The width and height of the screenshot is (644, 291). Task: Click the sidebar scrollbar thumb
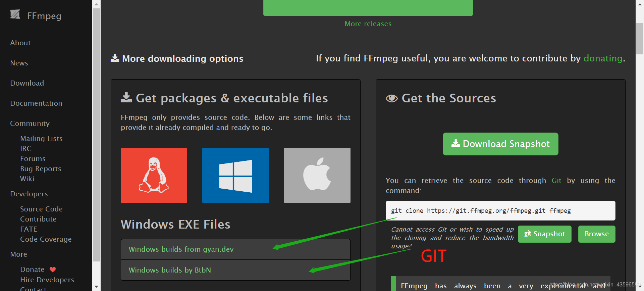click(x=97, y=135)
